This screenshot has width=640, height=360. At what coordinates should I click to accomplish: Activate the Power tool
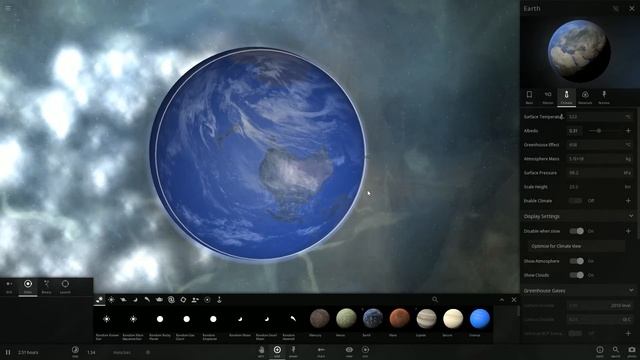click(293, 351)
